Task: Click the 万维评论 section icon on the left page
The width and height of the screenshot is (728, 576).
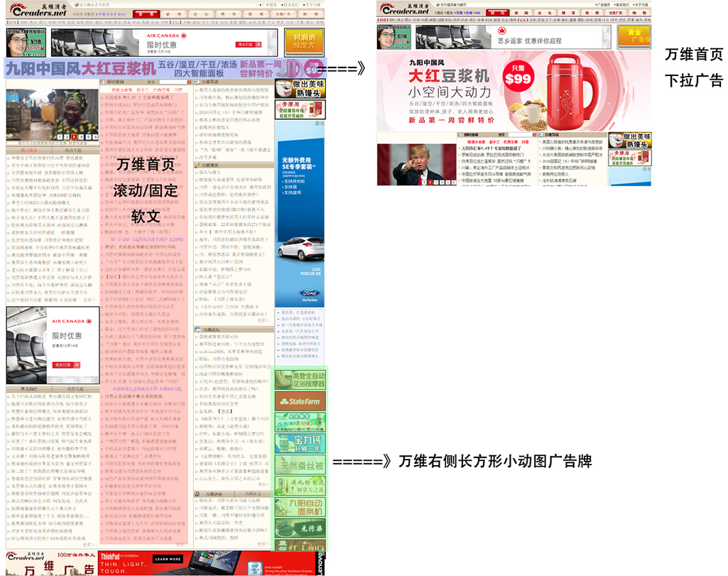Action: (197, 494)
